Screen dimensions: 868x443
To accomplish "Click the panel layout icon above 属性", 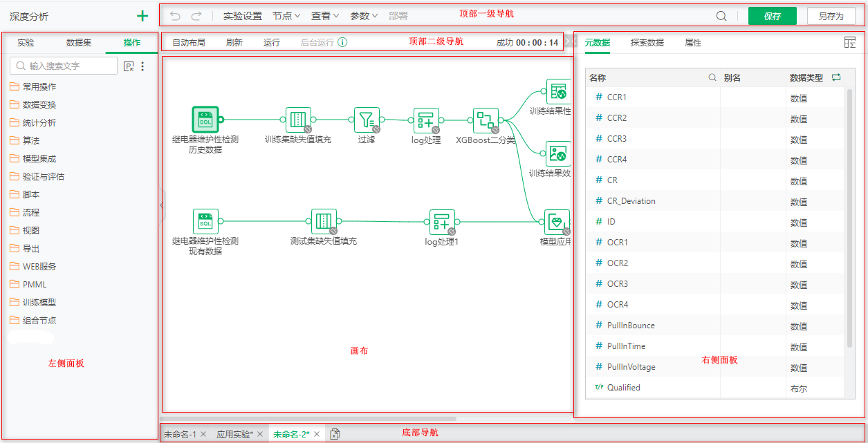I will pos(850,42).
